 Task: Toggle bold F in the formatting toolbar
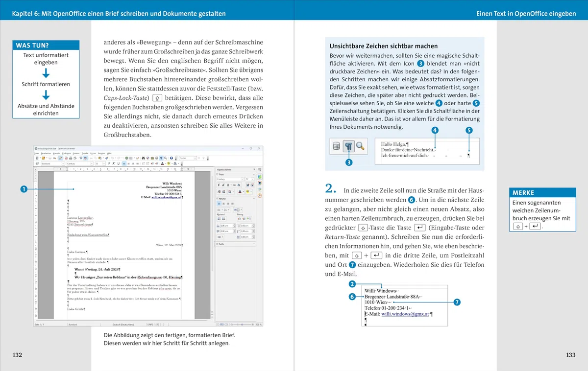click(109, 163)
